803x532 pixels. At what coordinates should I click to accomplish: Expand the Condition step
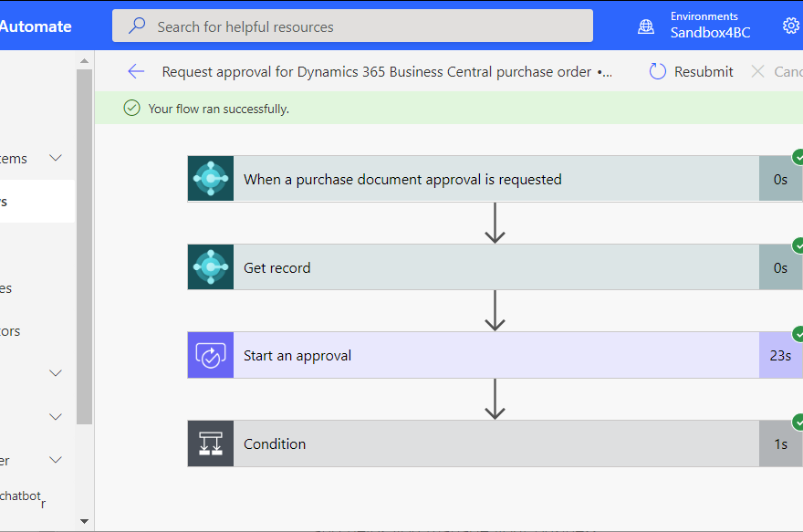(x=495, y=443)
